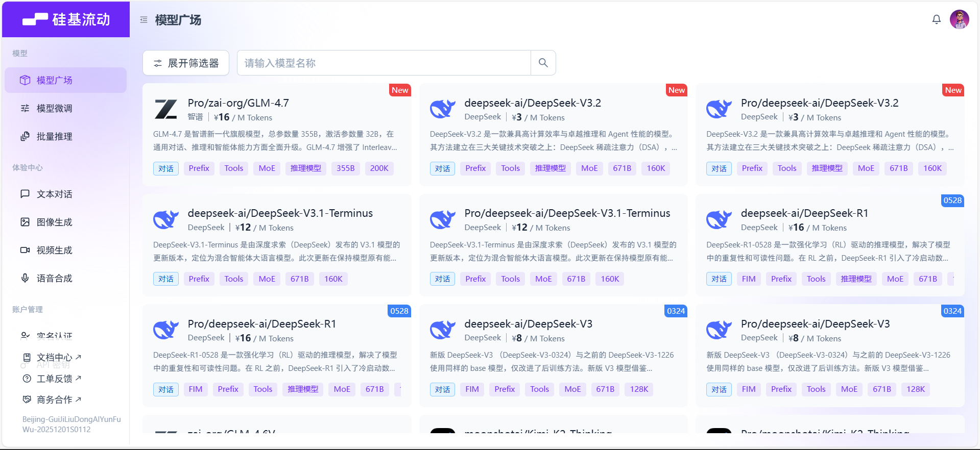
Task: Click deepseek-ai/DeepSeek-V3.1-Terminus whale logo
Action: 166,219
